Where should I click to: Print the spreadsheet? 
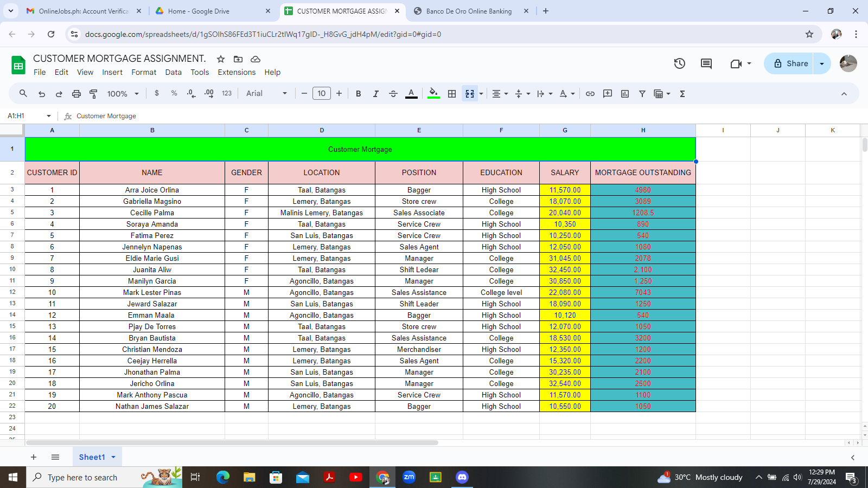point(76,94)
